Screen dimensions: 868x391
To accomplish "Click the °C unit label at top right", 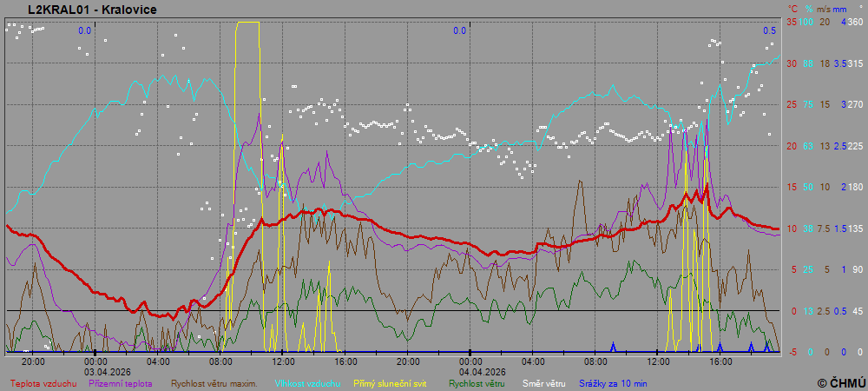I will (792, 8).
